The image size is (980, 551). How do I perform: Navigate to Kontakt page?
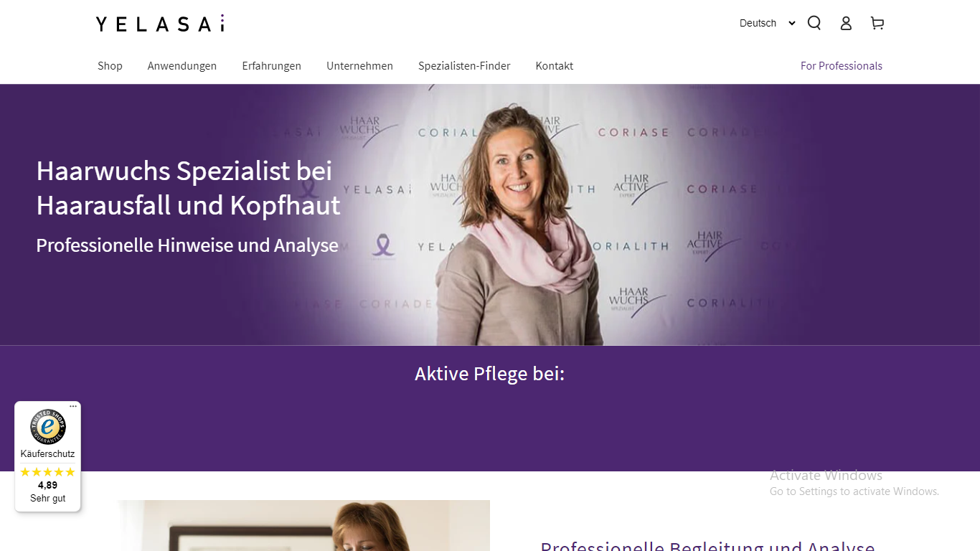[554, 66]
